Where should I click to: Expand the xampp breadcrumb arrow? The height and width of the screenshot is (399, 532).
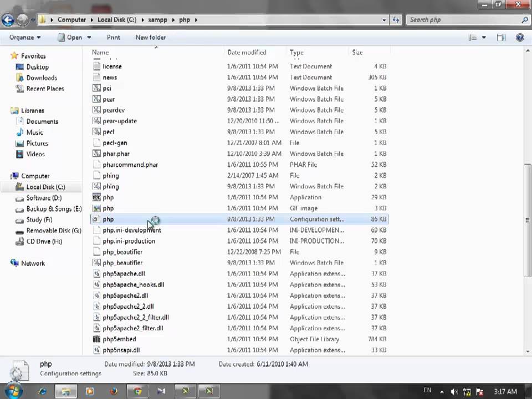point(173,20)
